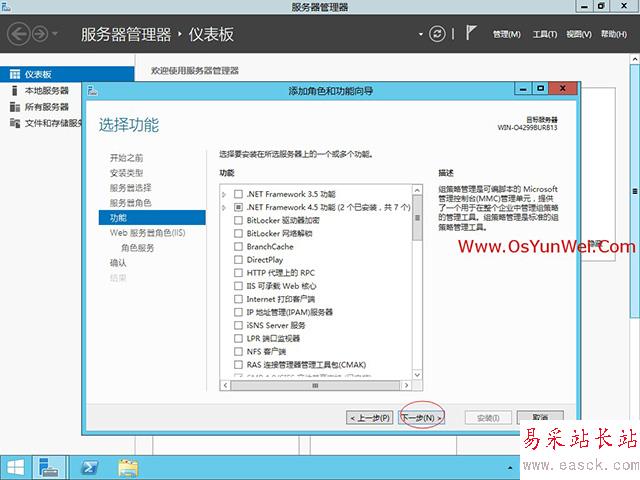640x480 pixels.
Task: Click the 取消 button
Action: [x=540, y=416]
